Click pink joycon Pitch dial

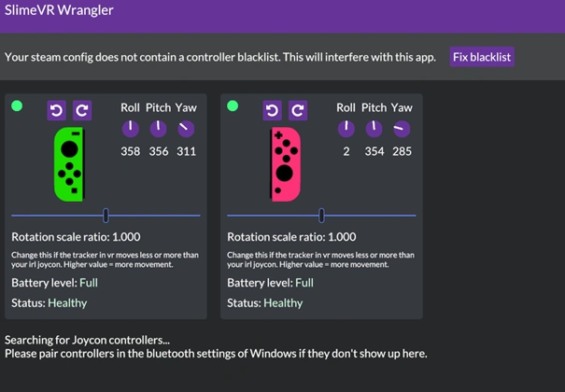(374, 128)
